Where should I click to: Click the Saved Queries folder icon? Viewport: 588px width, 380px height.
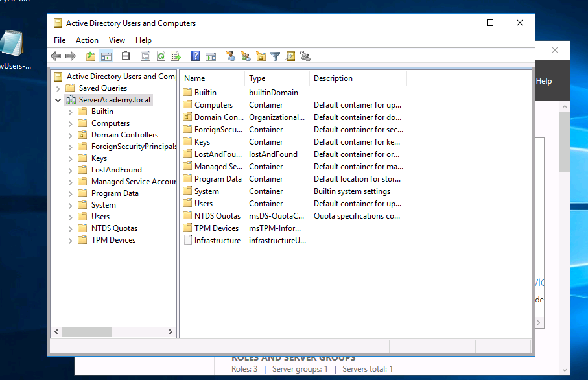70,88
